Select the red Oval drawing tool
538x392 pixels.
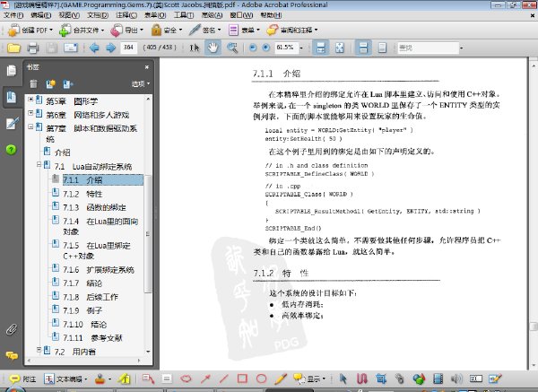click(x=262, y=379)
